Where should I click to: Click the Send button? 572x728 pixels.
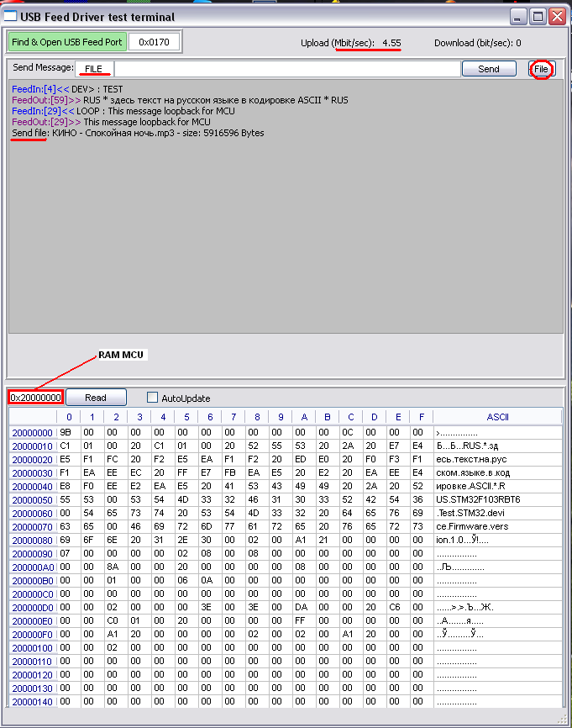[489, 69]
